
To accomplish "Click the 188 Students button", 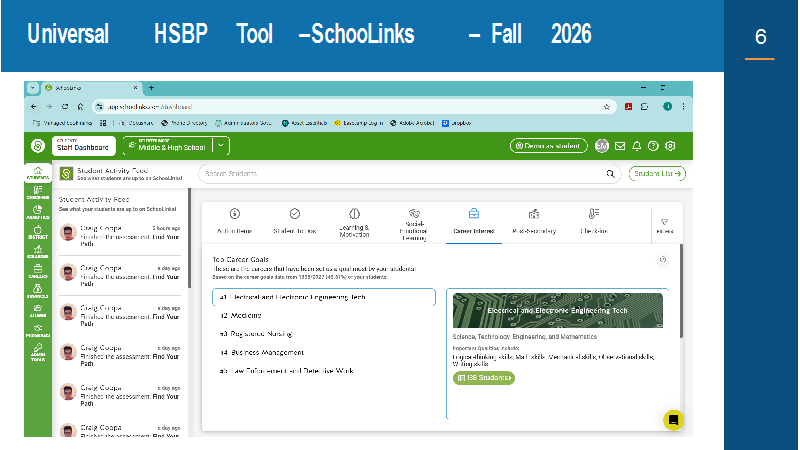I will (x=484, y=378).
